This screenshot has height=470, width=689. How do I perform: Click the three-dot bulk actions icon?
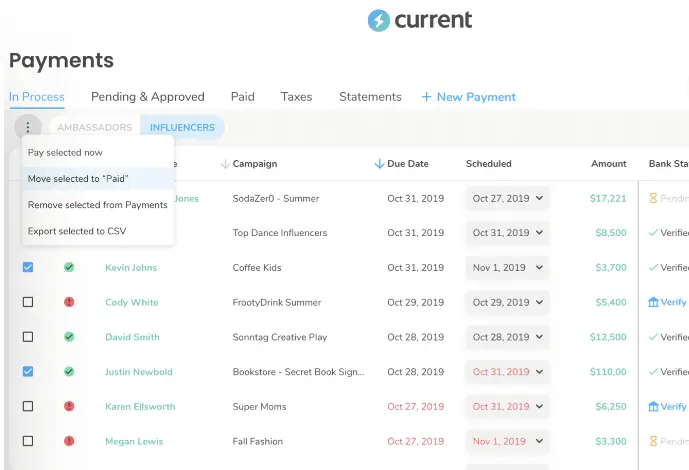tap(28, 127)
